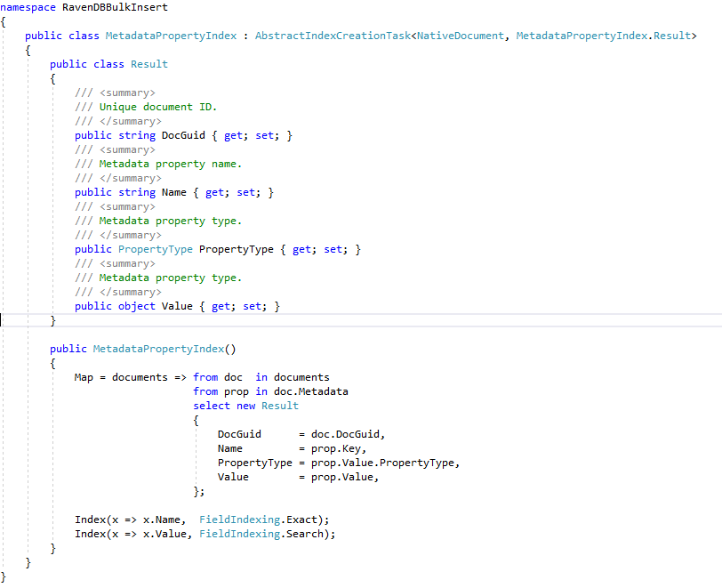This screenshot has height=588, width=722.
Task: Click the 'object' keyword before Value
Action: 137,306
